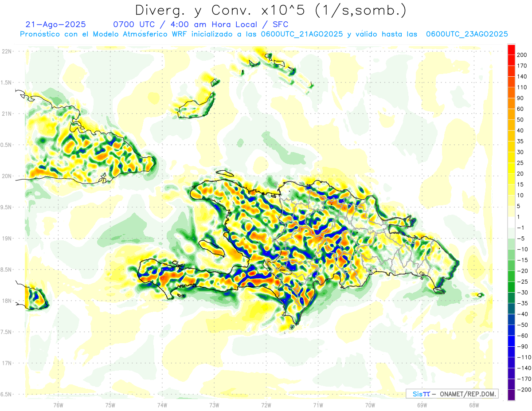Screen dimensions: 532x411
Task: Click the '74W' longitude label
Action: click(162, 404)
